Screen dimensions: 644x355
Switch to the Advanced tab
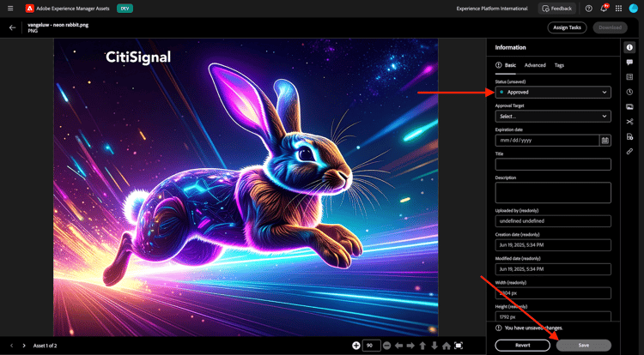pyautogui.click(x=535, y=65)
